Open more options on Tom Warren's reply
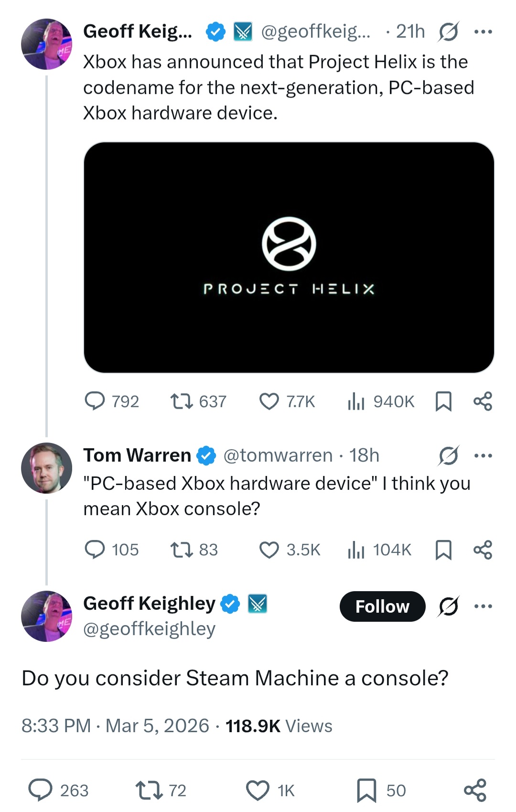 483,455
